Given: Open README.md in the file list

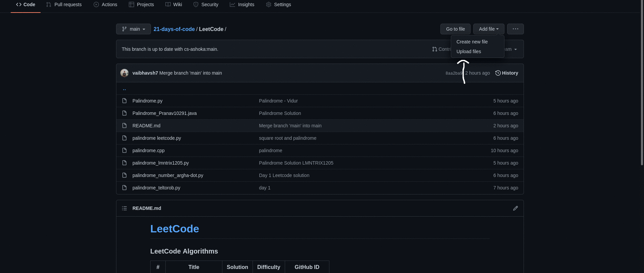Looking at the screenshot, I should (x=146, y=126).
